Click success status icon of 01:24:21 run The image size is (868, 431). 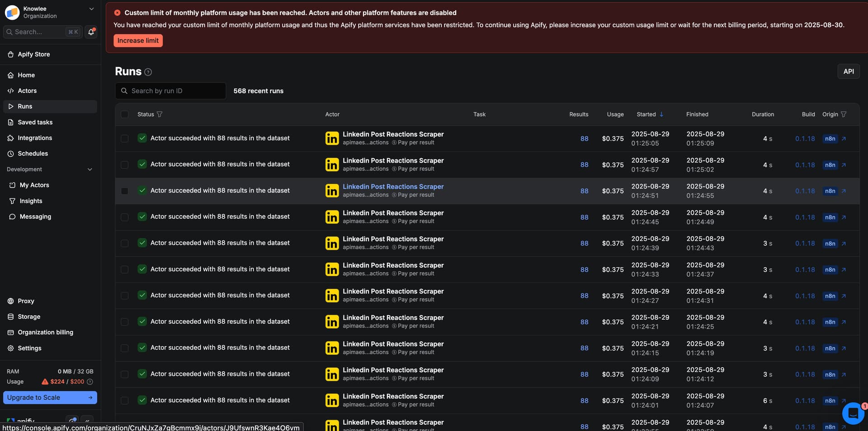point(142,322)
